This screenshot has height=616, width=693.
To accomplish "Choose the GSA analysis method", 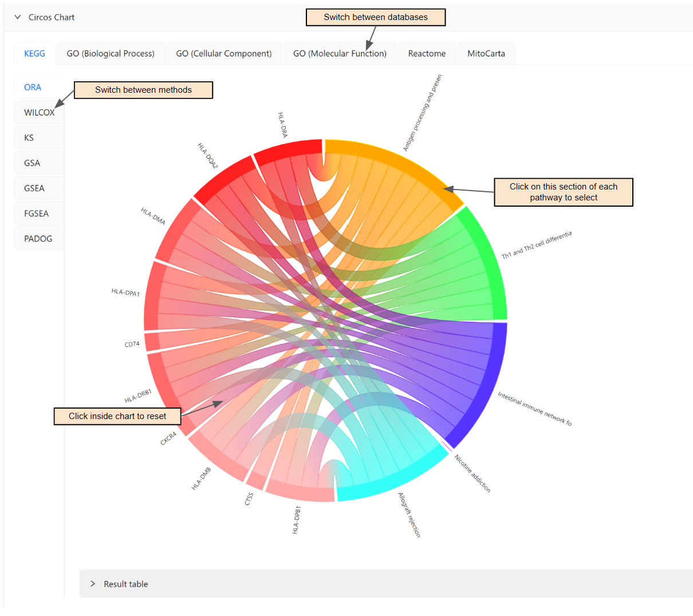I will click(x=31, y=163).
